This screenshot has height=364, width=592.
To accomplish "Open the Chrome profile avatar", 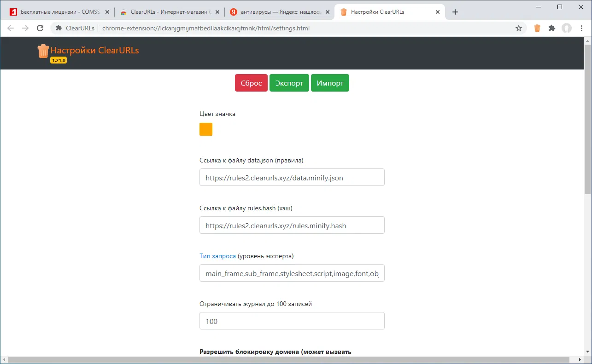I will [x=567, y=28].
